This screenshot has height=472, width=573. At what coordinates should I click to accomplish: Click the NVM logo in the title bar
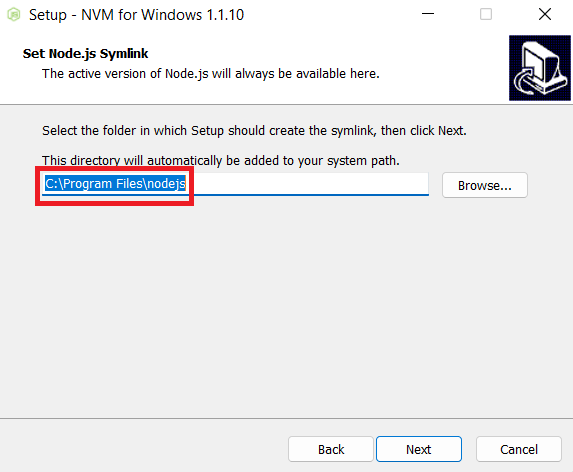(14, 15)
